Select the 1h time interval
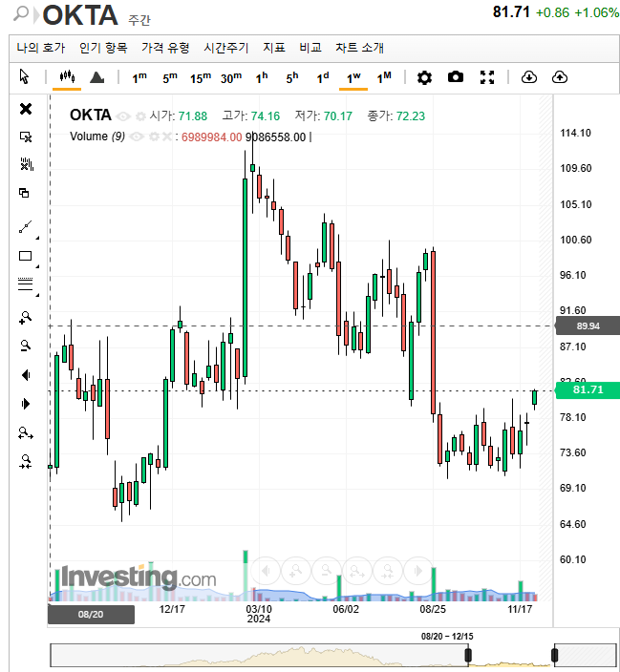This screenshot has height=672, width=620. [x=262, y=78]
